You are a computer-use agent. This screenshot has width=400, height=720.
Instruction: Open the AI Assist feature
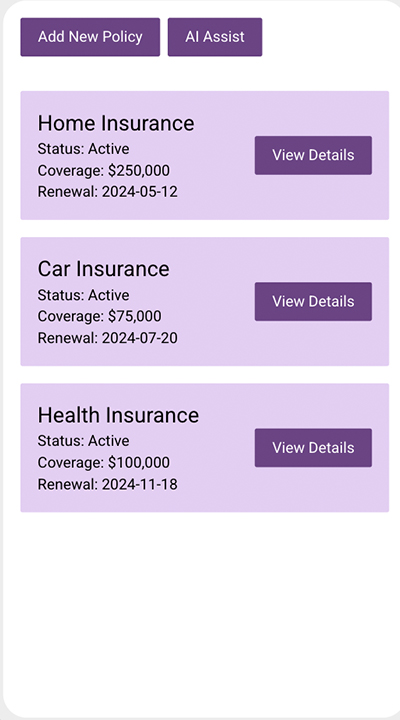click(215, 37)
